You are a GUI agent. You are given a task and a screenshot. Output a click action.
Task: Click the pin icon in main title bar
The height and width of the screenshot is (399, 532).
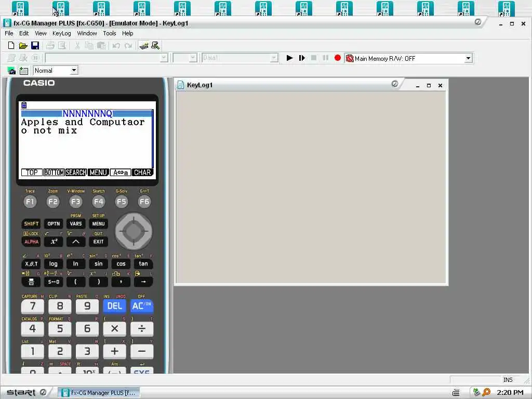(478, 22)
